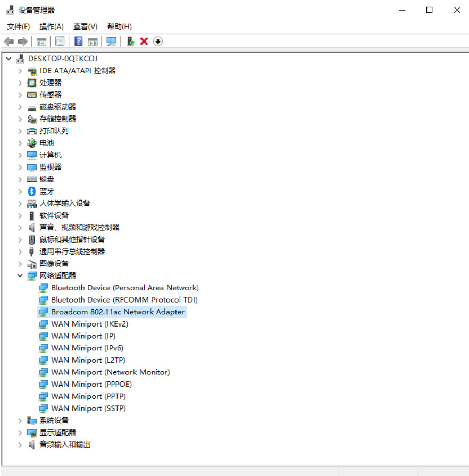Screen dimensions: 469x476
Task: Click the Scan for hardware changes icon
Action: 112,41
